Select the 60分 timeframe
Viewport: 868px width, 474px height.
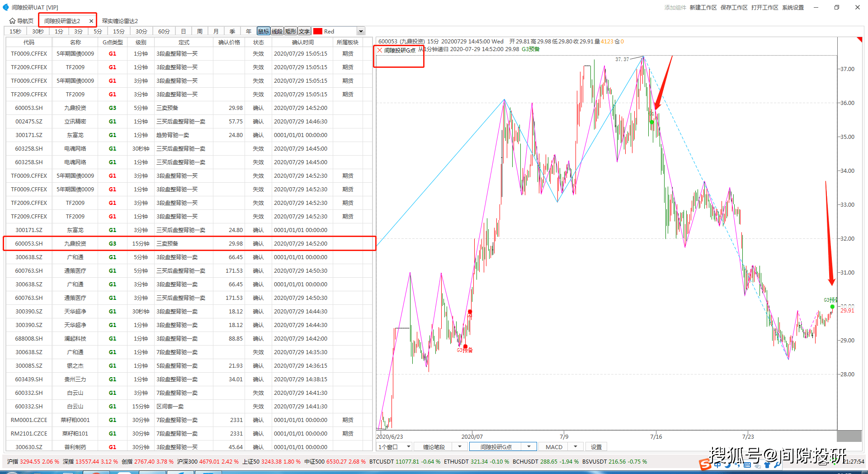point(164,31)
